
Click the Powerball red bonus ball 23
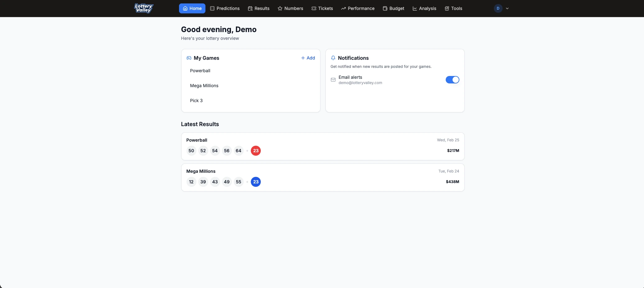click(x=255, y=151)
